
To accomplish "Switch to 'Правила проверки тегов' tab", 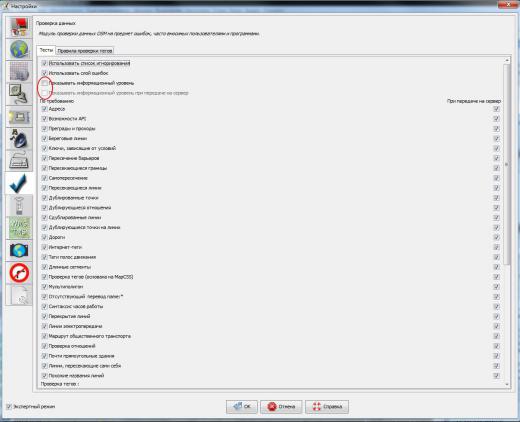I will click(x=85, y=51).
